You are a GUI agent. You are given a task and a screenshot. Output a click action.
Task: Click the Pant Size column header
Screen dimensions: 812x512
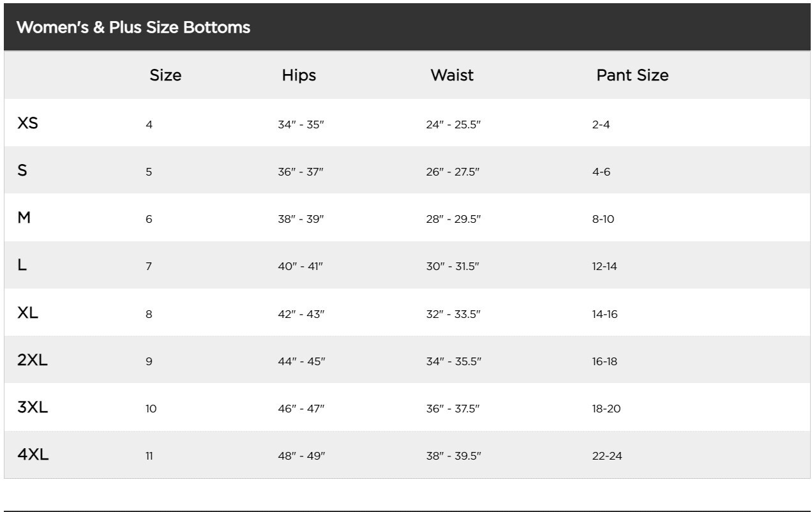tap(632, 75)
